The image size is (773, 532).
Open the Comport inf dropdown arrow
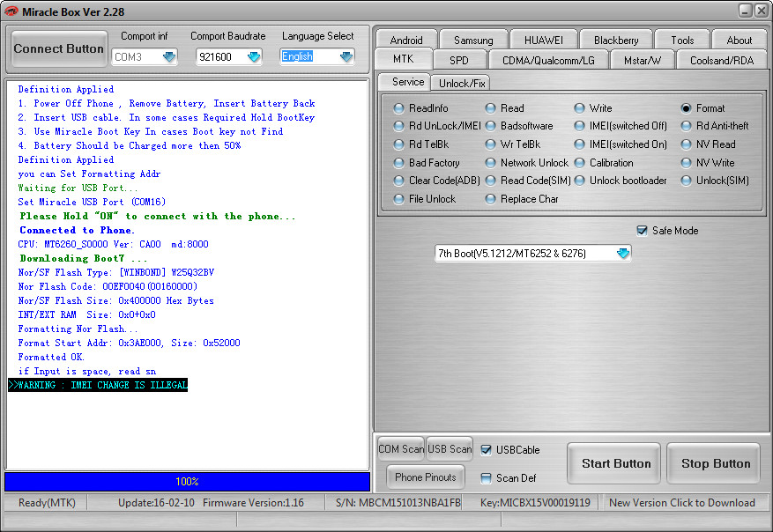(169, 56)
